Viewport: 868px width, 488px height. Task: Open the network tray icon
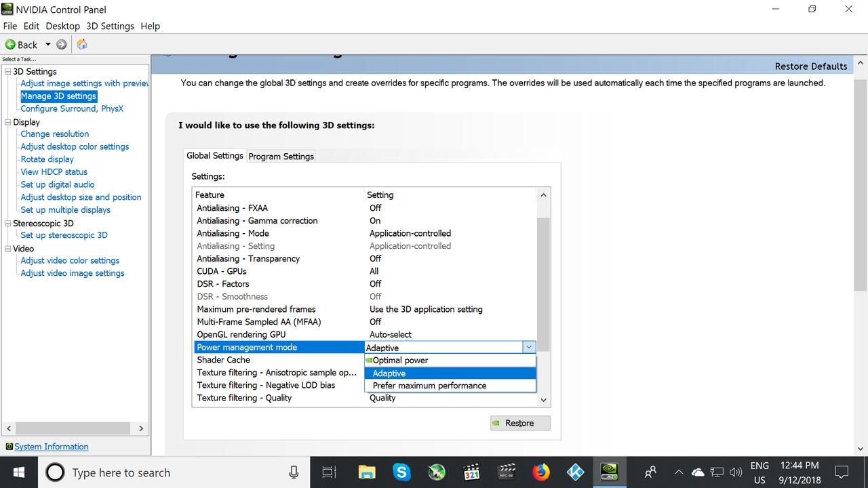[x=717, y=472]
